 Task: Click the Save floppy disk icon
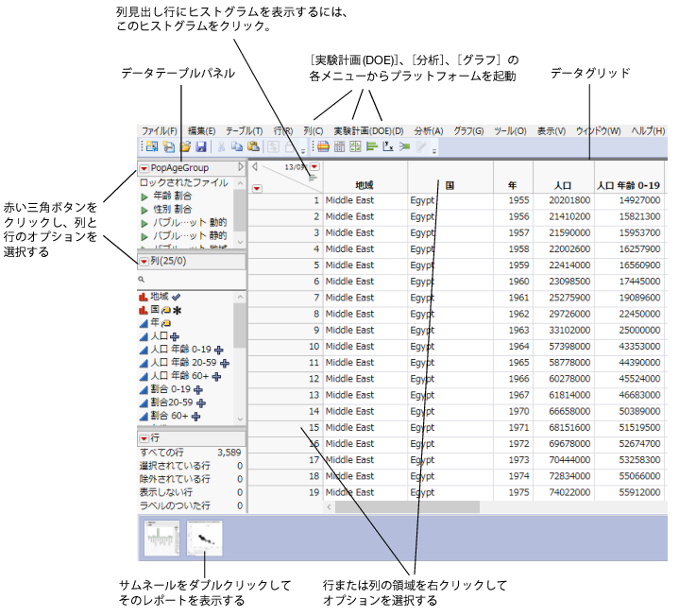201,146
